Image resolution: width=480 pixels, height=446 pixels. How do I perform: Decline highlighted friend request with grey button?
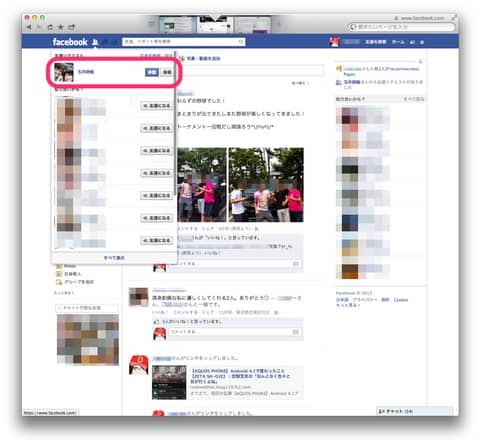click(x=167, y=72)
